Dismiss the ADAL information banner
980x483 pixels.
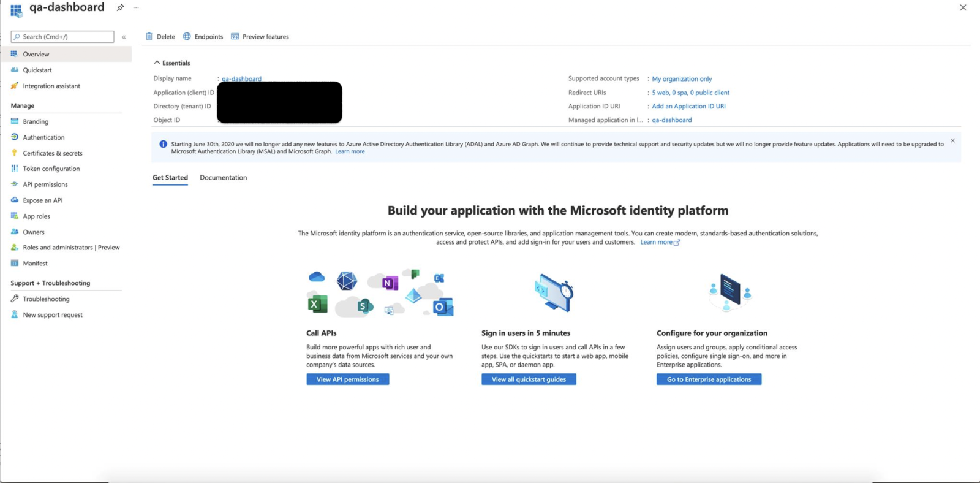coord(952,140)
